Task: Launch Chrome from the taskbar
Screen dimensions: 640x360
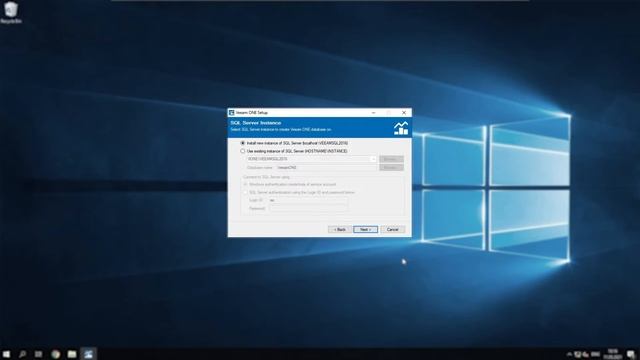Action: point(56,354)
